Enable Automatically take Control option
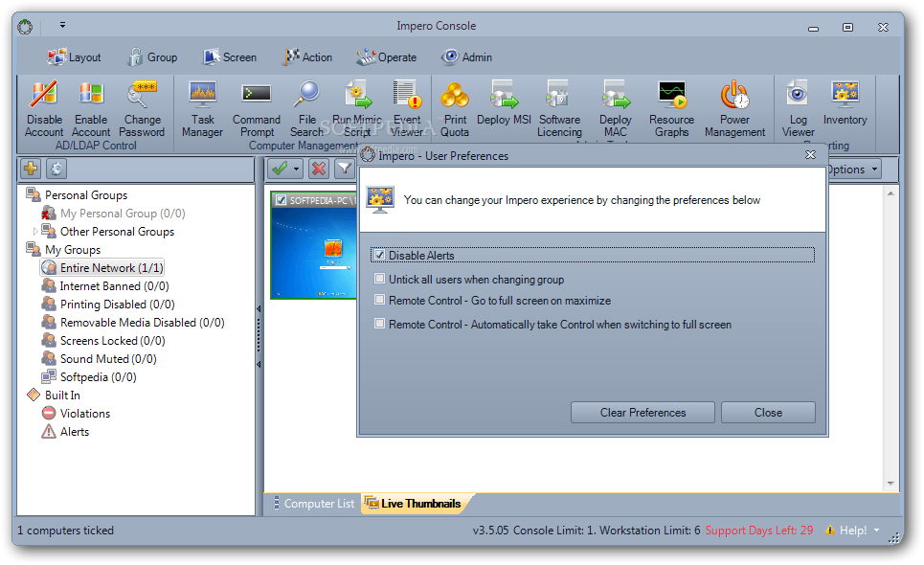The width and height of the screenshot is (924, 565). point(379,324)
